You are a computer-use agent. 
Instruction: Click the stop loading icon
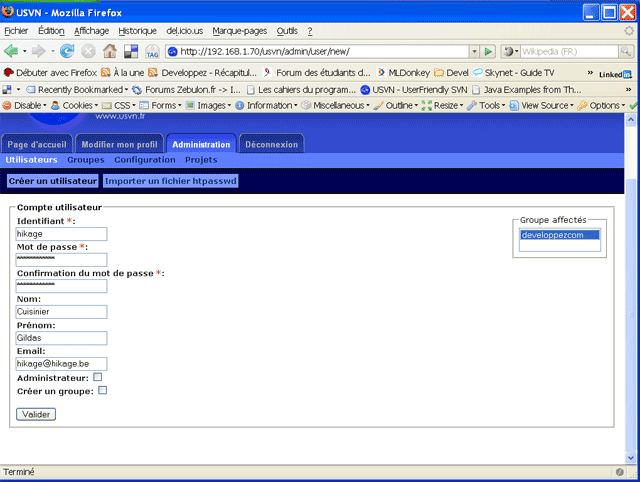coord(88,51)
